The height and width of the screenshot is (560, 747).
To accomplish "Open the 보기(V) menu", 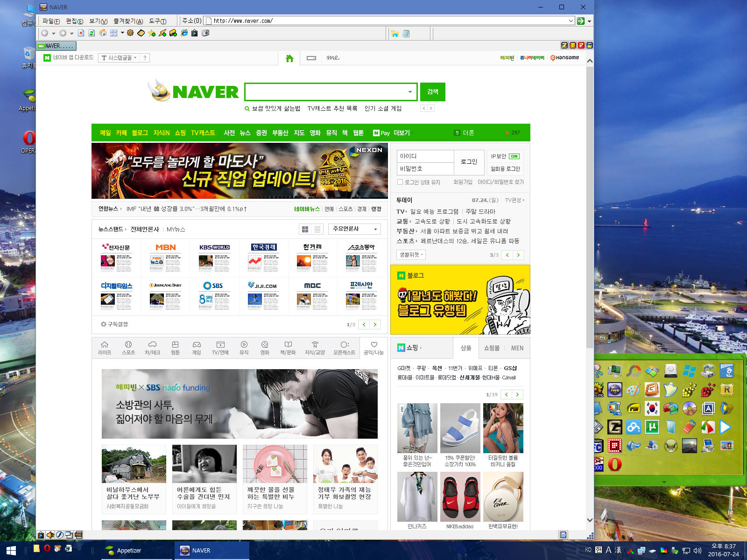I will coord(98,21).
